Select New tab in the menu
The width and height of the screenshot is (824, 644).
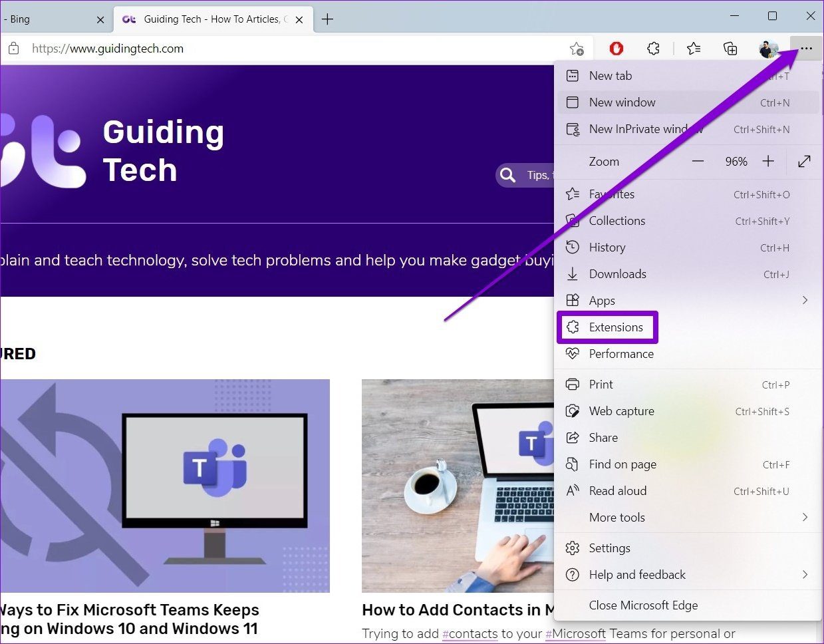click(688, 76)
